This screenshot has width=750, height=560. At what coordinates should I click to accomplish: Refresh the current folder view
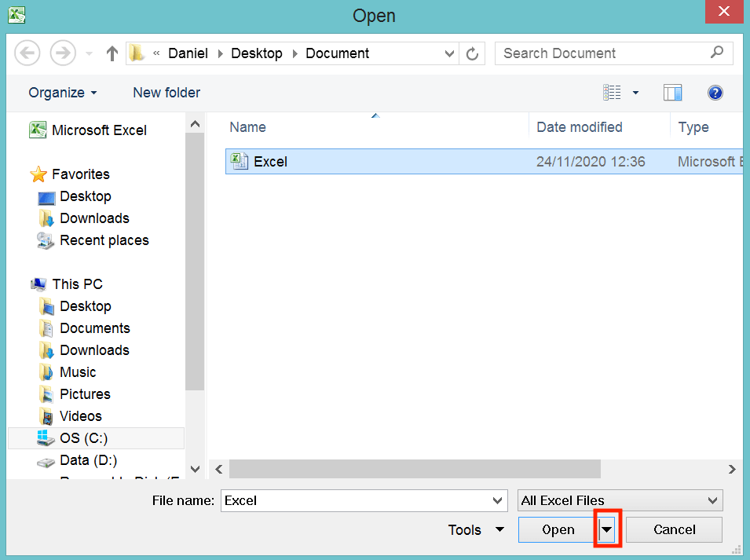click(472, 53)
